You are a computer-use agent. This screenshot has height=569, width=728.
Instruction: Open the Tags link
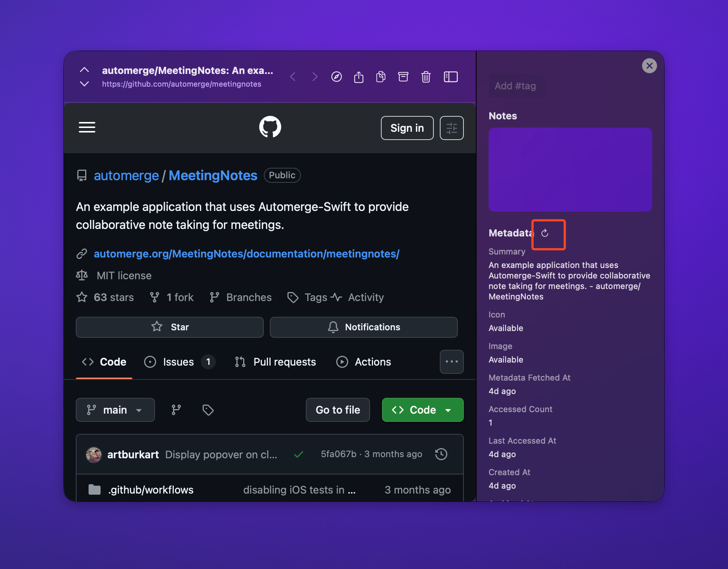308,297
